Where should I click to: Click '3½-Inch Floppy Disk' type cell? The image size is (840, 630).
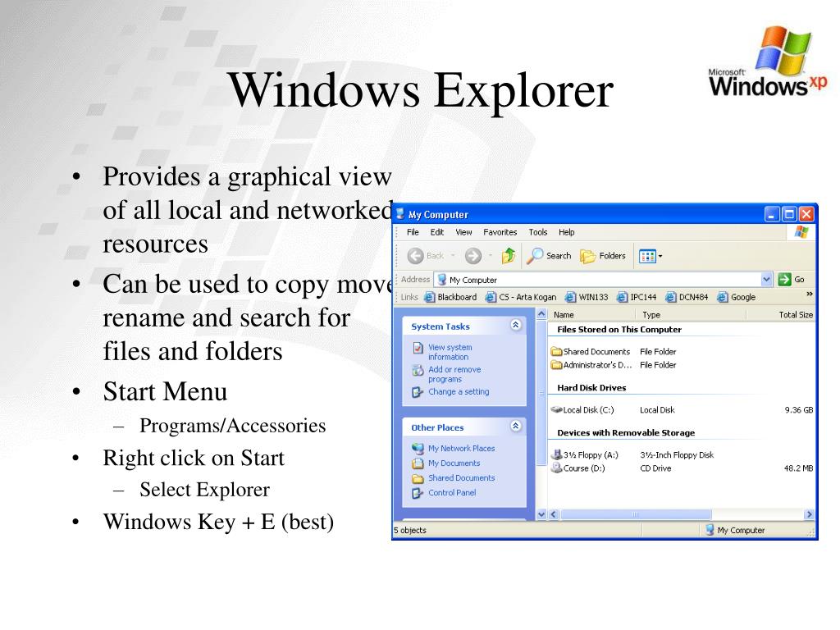(677, 455)
